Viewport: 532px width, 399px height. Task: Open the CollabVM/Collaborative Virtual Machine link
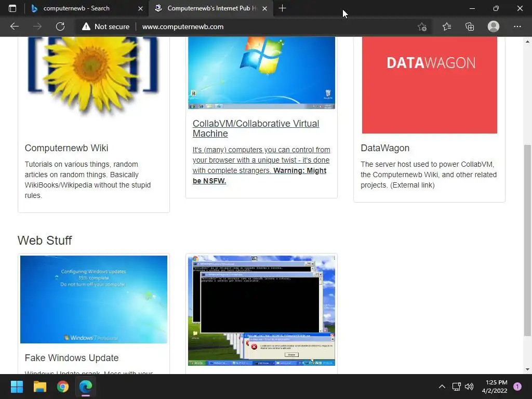[256, 128]
